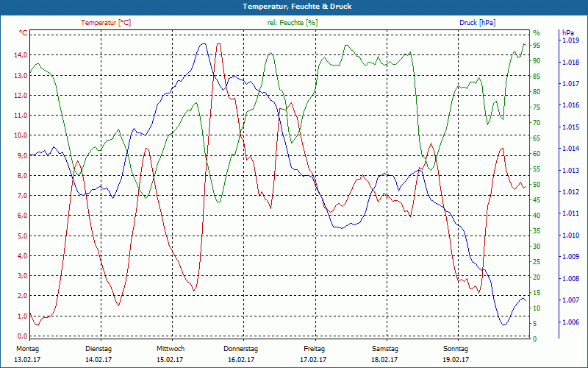This screenshot has height=368, width=588.
Task: Click the '7,0' temperature axis value
Action: (x=22, y=196)
